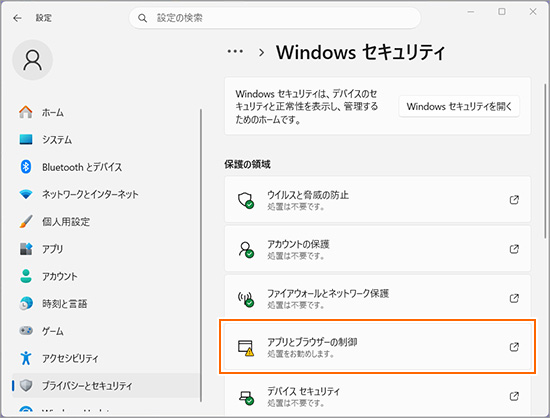The width and height of the screenshot is (550, 418).
Task: Click the 保護の領域 heading text
Action: pyautogui.click(x=248, y=164)
